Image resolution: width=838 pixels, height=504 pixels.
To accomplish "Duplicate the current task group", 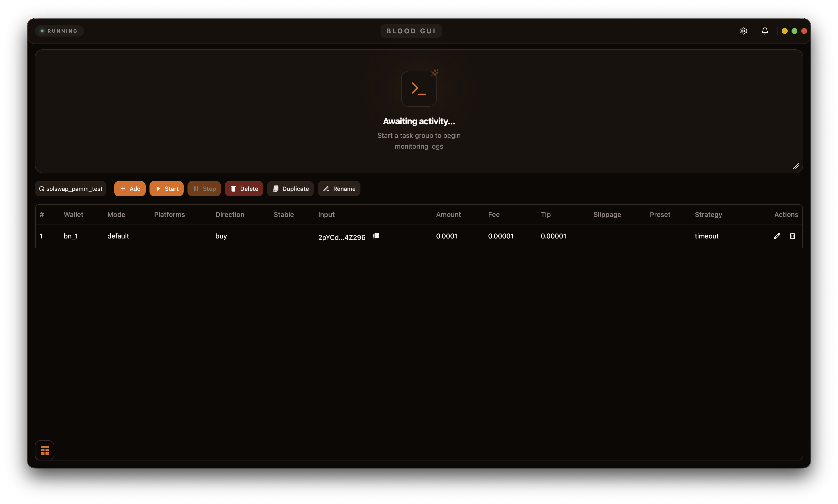I will pyautogui.click(x=291, y=189).
